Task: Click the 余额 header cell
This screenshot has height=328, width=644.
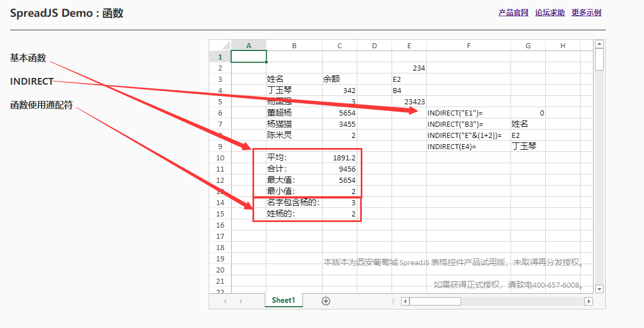Action: [x=339, y=79]
